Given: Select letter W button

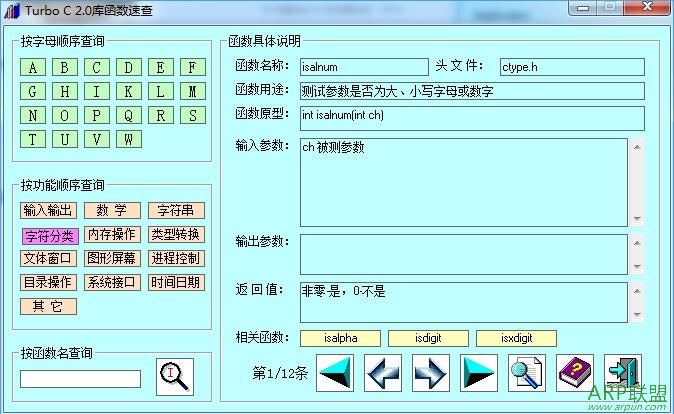Looking at the screenshot, I should tap(129, 139).
